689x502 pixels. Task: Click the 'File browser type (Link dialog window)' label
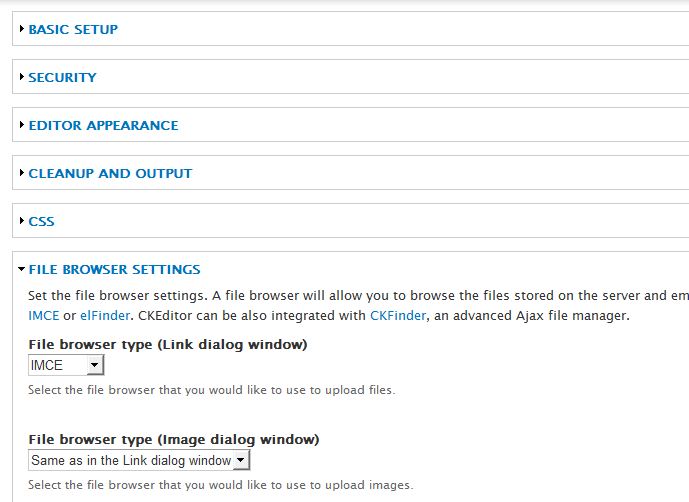point(167,344)
